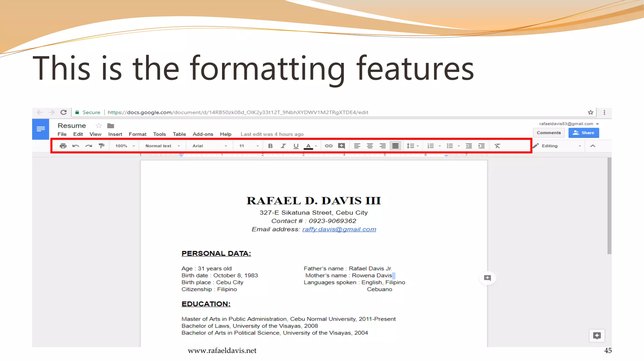Bookmark the page with the star
Screen dimensions: 644x362
[x=591, y=112]
